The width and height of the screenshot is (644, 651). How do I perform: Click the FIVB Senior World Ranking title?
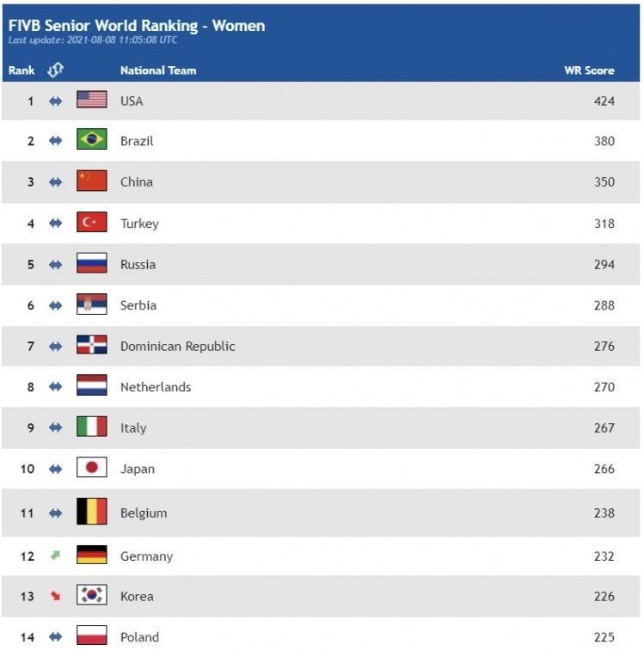click(x=137, y=25)
